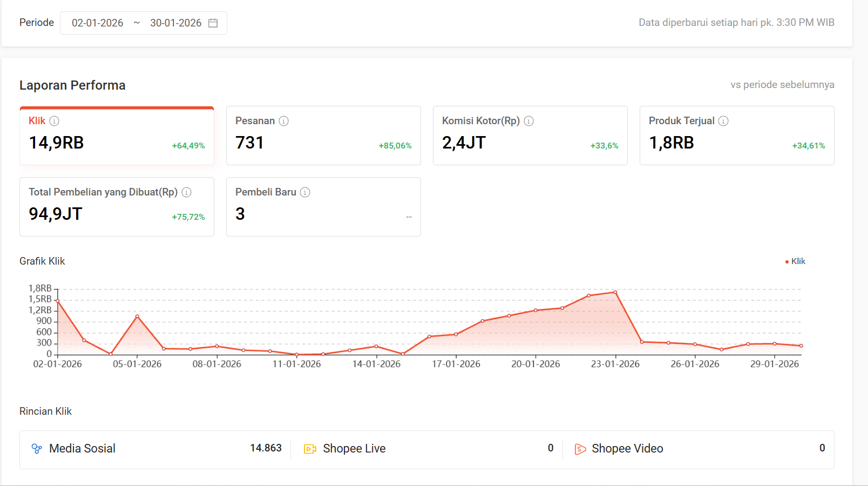Click the Shopee Live camera icon

pos(310,449)
